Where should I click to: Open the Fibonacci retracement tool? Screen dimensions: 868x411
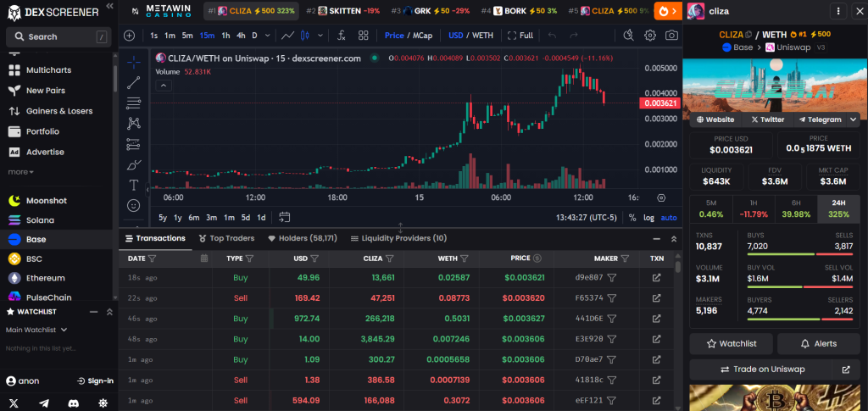[133, 103]
